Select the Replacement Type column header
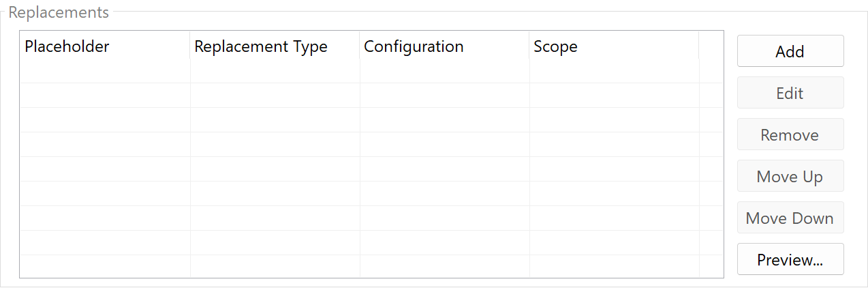Image resolution: width=868 pixels, height=288 pixels. click(275, 46)
